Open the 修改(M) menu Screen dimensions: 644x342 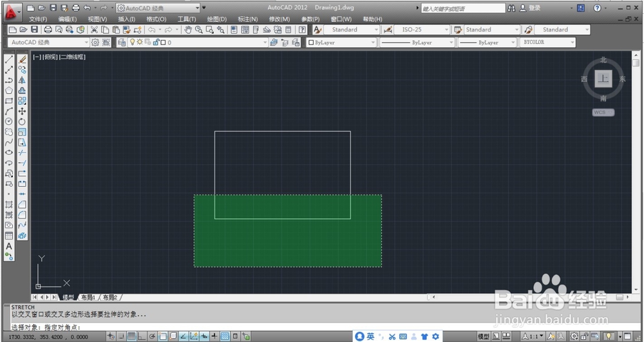coord(279,19)
